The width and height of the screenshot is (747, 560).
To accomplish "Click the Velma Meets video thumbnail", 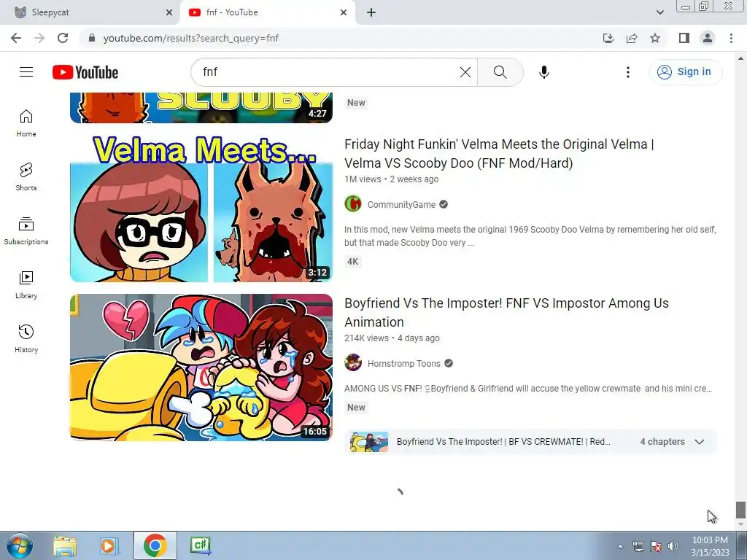I will [x=201, y=209].
